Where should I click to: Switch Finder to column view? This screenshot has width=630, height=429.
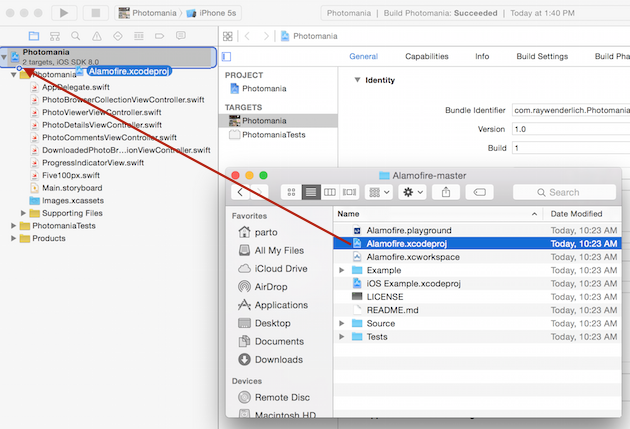click(x=330, y=192)
